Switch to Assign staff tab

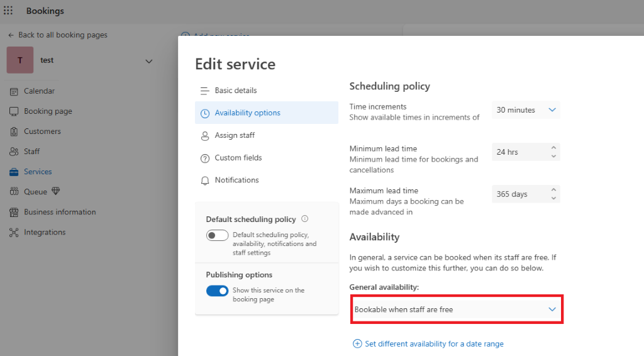click(235, 135)
